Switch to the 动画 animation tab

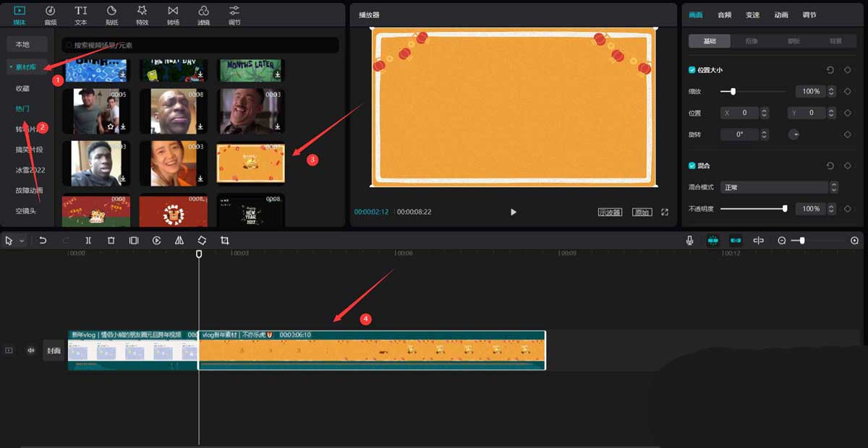pyautogui.click(x=781, y=14)
